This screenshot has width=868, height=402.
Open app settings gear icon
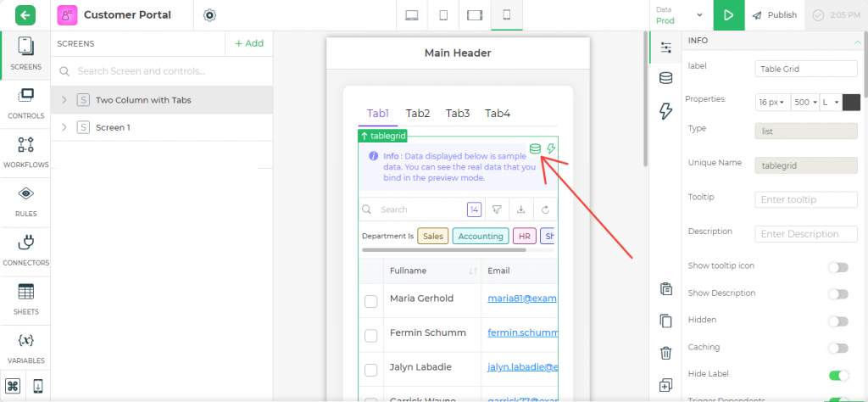[209, 15]
